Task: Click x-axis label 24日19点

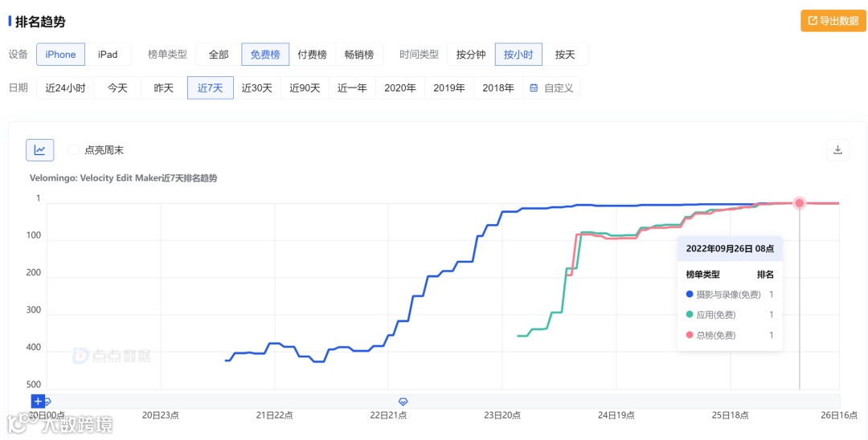Action: point(616,415)
